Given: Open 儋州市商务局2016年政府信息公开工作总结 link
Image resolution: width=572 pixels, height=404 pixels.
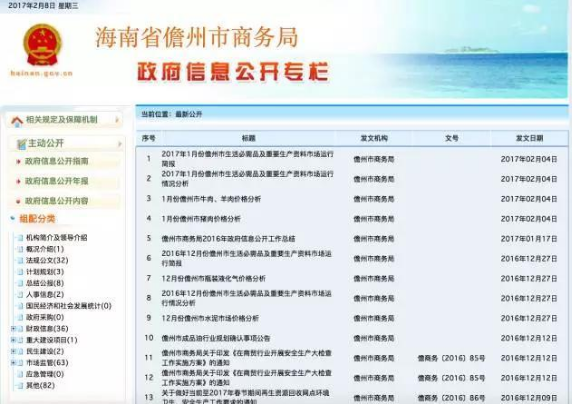Looking at the screenshot, I should pos(228,239).
